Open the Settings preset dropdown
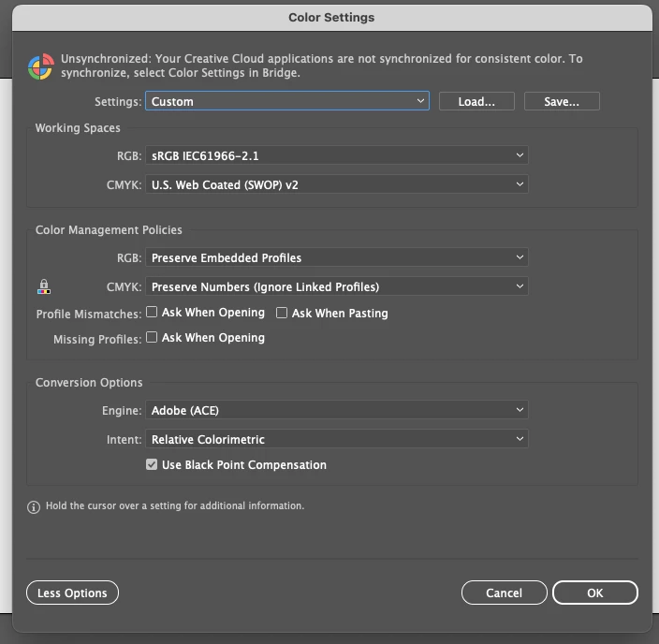 [287, 101]
